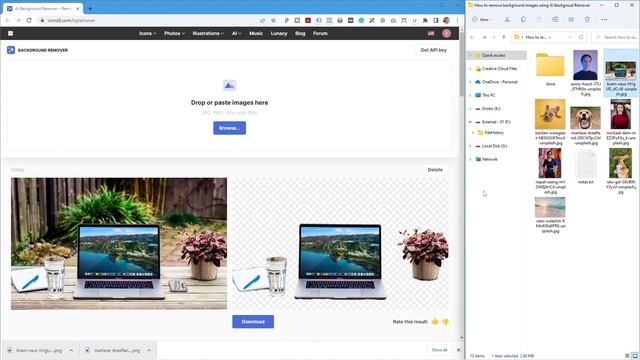Click the Browse button
This screenshot has width=640, height=360.
coord(229,128)
